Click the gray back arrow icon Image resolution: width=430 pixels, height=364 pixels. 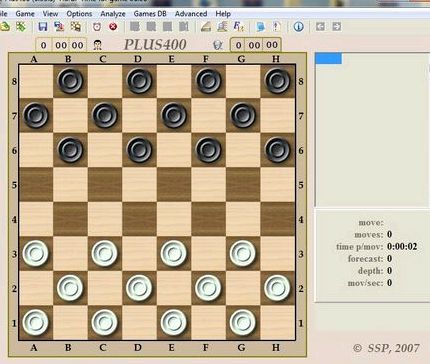(320, 26)
